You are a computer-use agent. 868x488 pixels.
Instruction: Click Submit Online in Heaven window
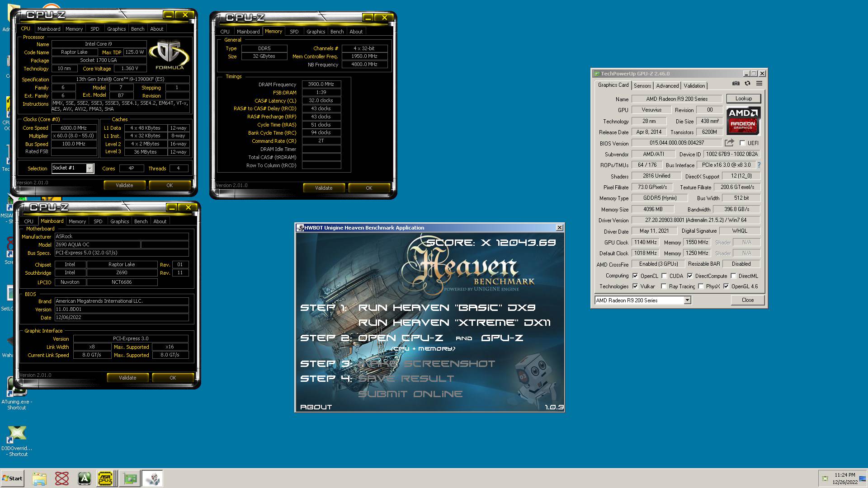tap(410, 394)
